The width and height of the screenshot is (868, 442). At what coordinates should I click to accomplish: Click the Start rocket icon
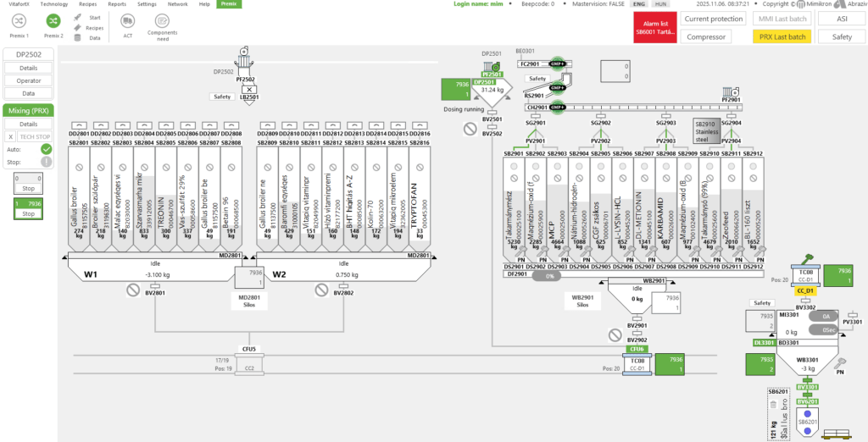point(78,17)
